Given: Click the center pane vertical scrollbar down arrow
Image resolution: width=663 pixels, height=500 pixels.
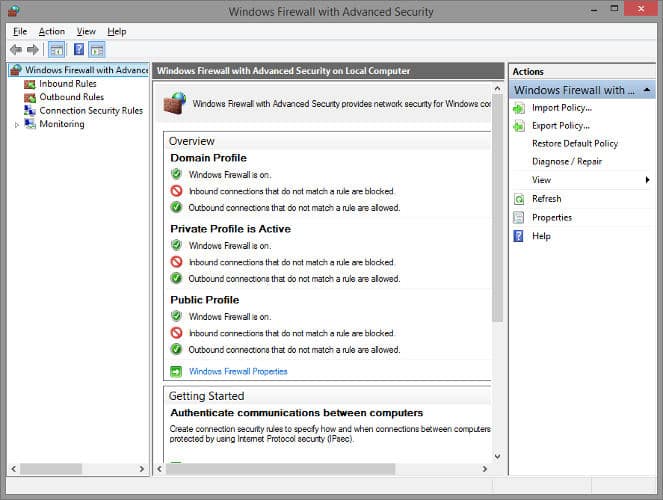Looking at the screenshot, I should tap(497, 456).
